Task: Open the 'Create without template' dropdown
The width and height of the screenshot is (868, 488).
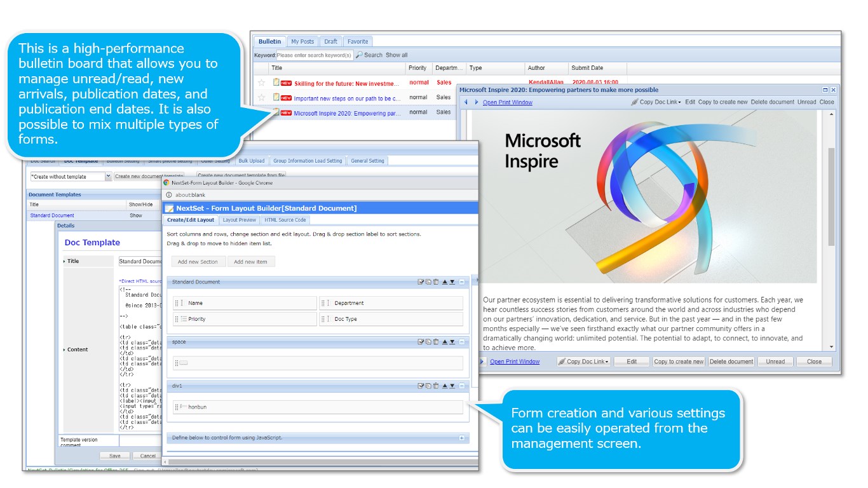Action: click(x=108, y=177)
